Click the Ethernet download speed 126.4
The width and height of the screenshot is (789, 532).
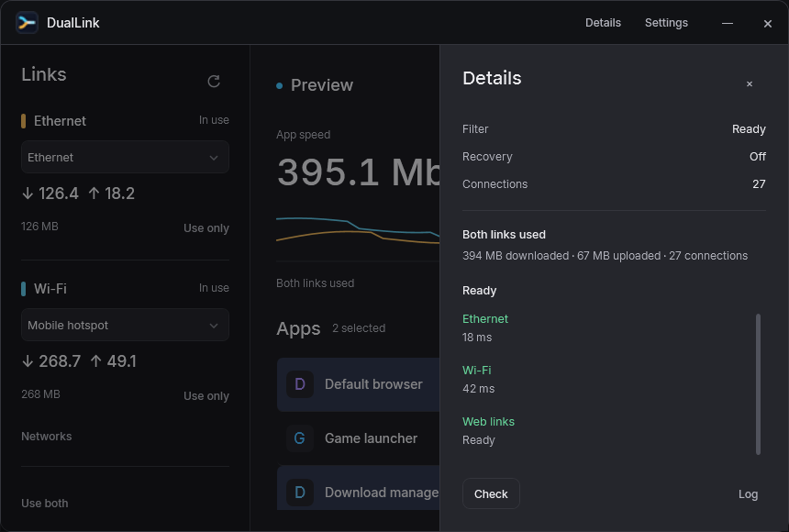[50, 194]
